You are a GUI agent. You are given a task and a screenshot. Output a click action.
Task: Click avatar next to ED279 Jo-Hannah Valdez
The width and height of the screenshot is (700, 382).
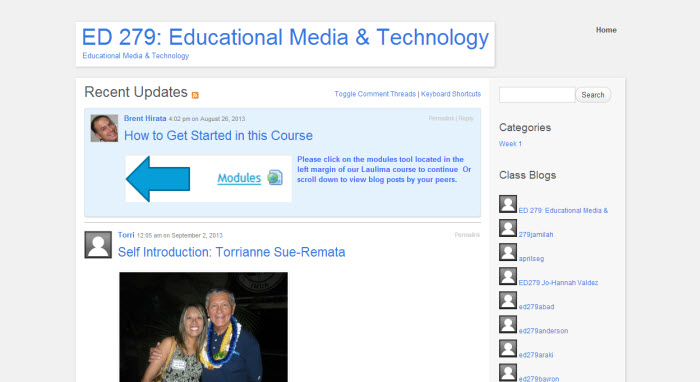[508, 276]
